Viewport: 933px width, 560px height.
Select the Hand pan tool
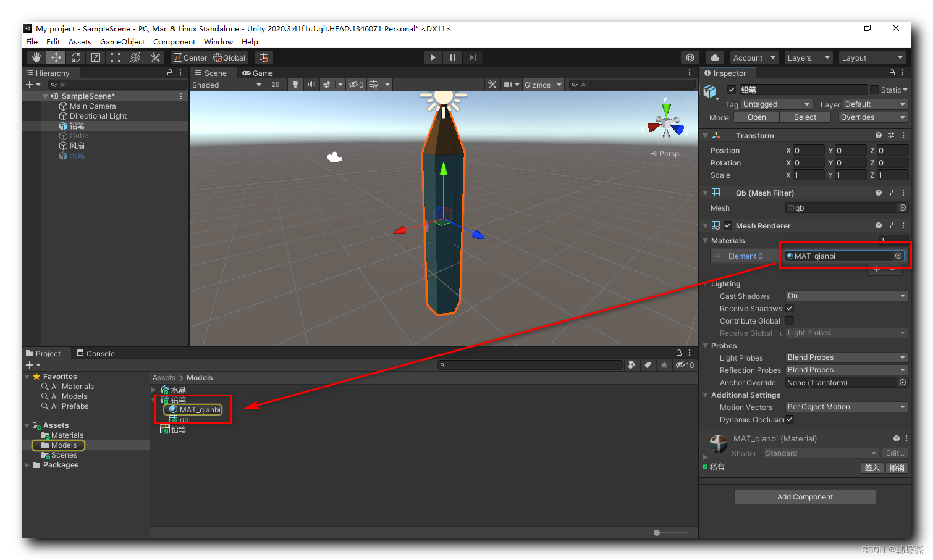36,57
